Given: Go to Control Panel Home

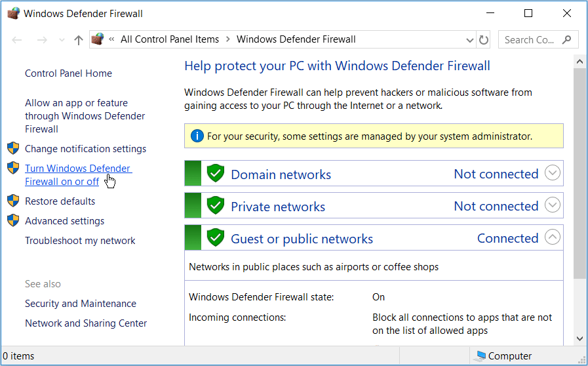Looking at the screenshot, I should click(x=68, y=73).
